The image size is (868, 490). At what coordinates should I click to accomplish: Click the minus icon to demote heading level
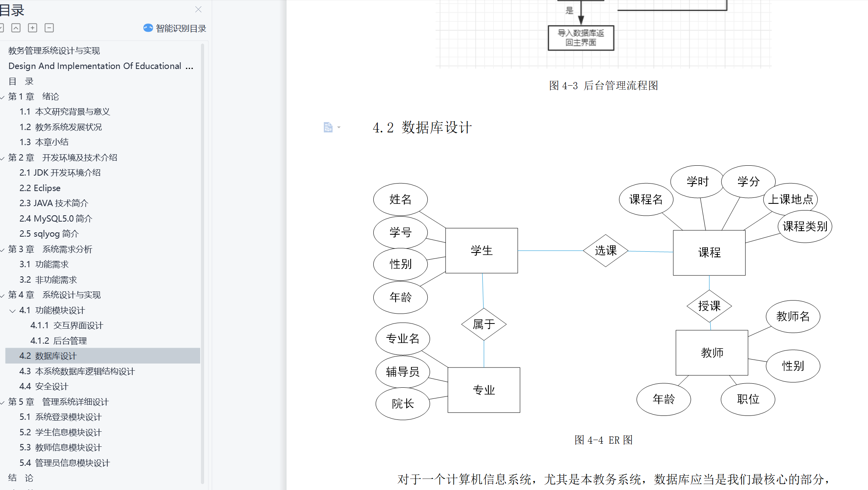(49, 28)
